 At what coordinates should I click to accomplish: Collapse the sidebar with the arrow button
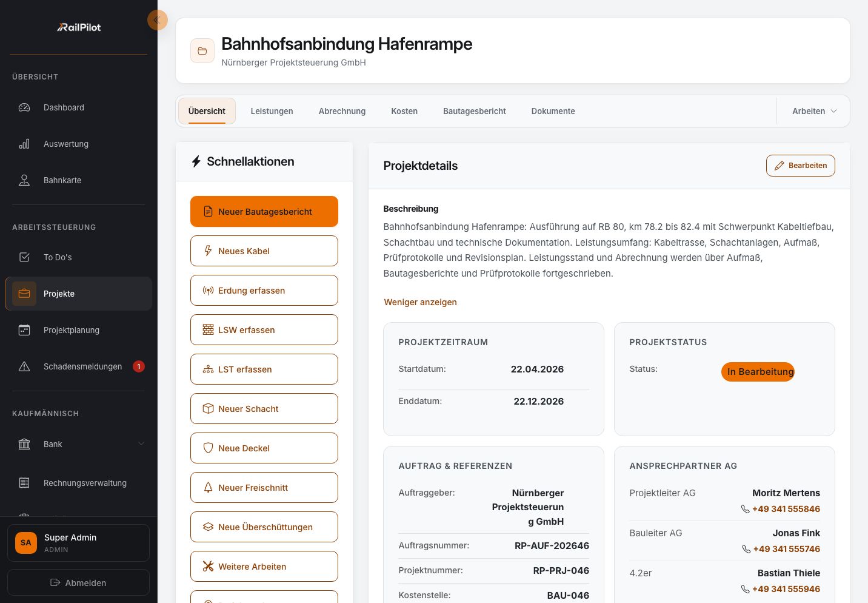tap(157, 20)
